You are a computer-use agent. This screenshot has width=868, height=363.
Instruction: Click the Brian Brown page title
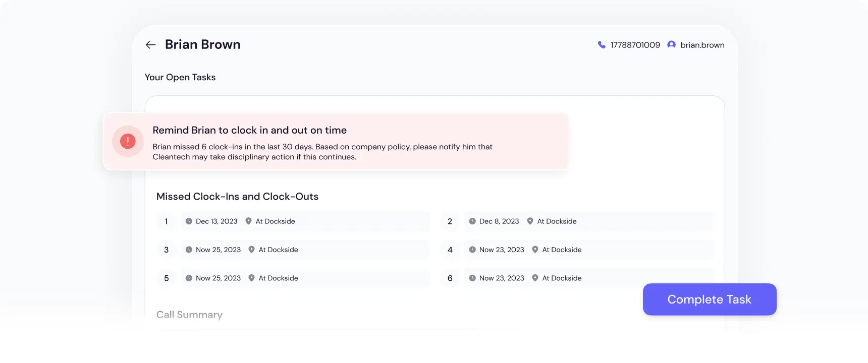pyautogui.click(x=203, y=44)
